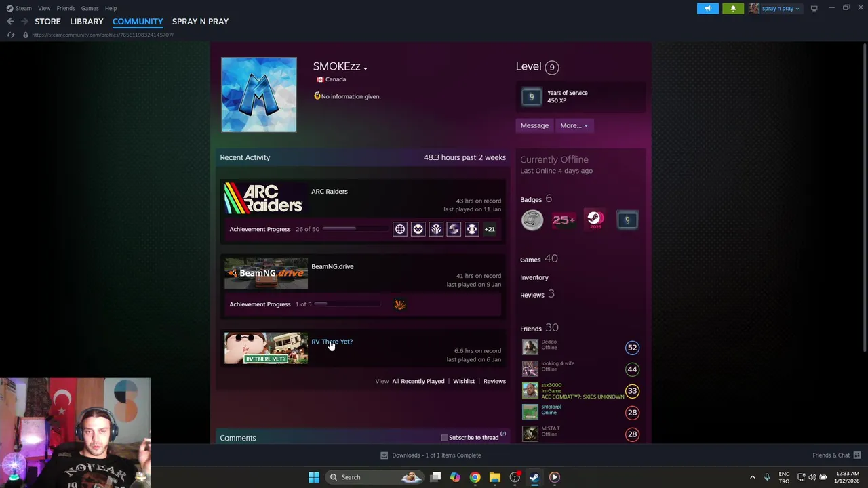Open the Steam 2025 badge

click(x=595, y=220)
